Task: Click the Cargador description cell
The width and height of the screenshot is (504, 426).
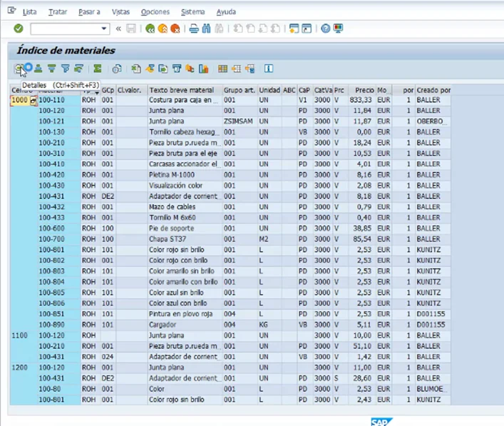Action: (x=185, y=325)
